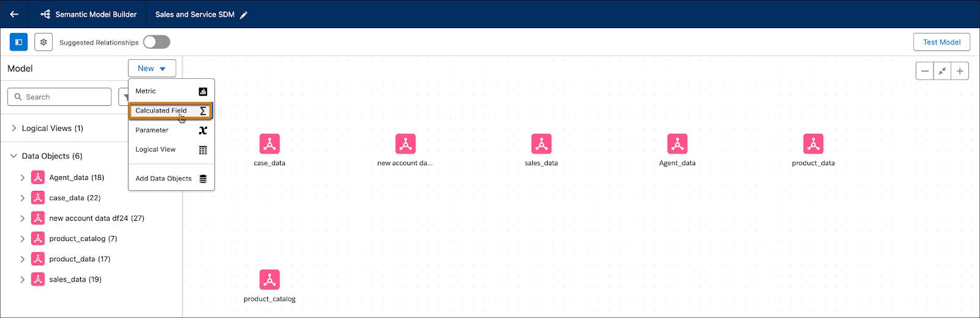Click the Metric bar chart icon
The image size is (980, 318).
(x=203, y=92)
